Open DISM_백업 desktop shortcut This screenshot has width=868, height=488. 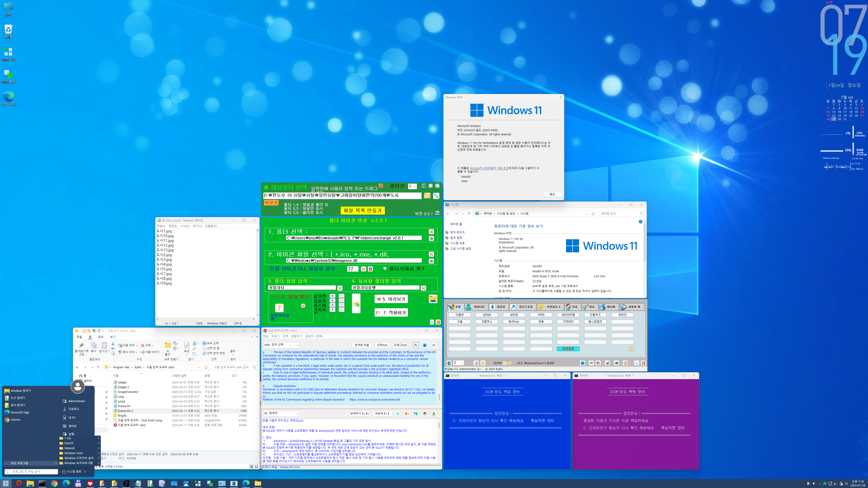tap(8, 54)
